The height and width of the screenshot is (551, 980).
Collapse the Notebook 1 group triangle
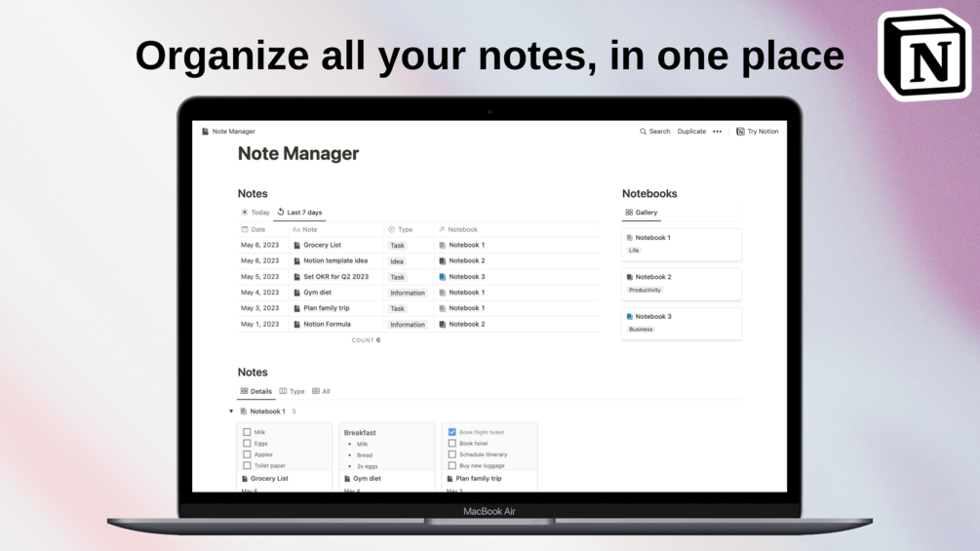pyautogui.click(x=231, y=412)
